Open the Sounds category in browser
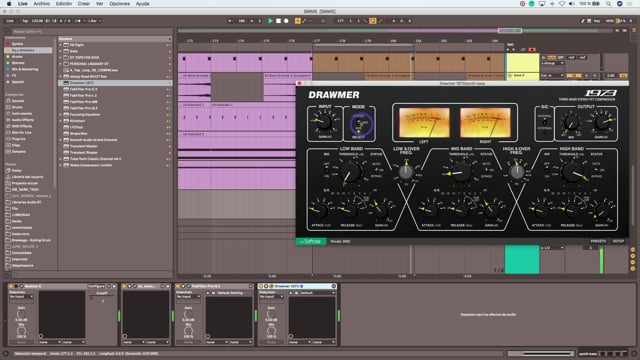Viewport: 640px width, 360px height. (18, 101)
